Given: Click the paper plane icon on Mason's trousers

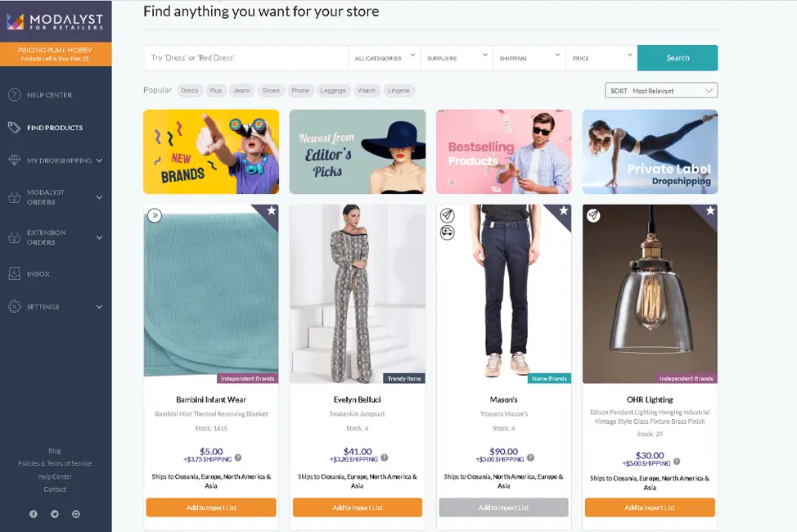Looking at the screenshot, I should click(x=447, y=215).
